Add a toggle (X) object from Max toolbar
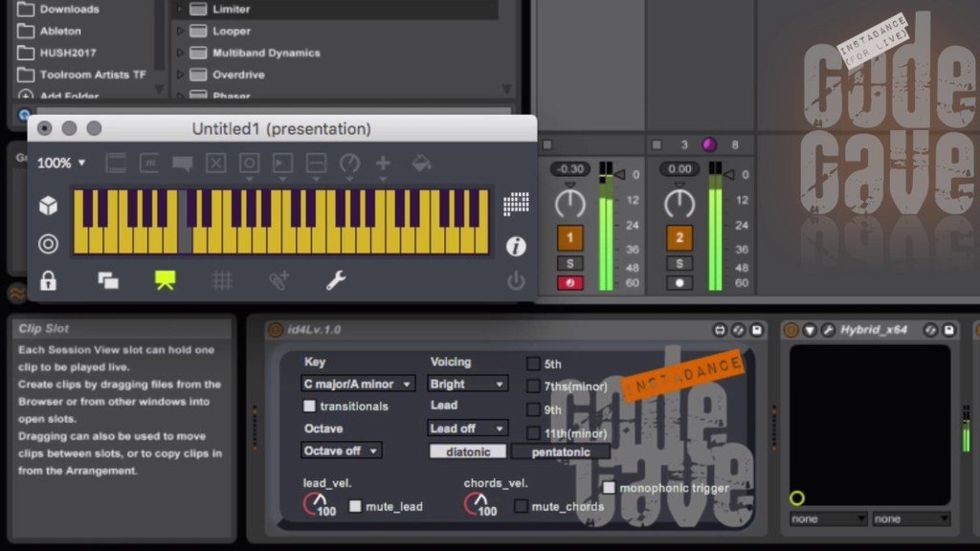The image size is (980, 551). (215, 164)
